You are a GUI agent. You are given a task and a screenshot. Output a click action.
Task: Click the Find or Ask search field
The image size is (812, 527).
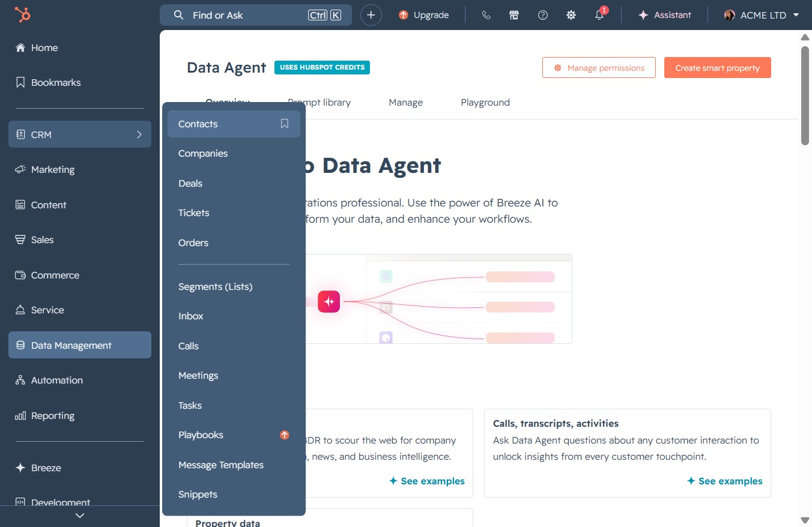click(x=256, y=15)
